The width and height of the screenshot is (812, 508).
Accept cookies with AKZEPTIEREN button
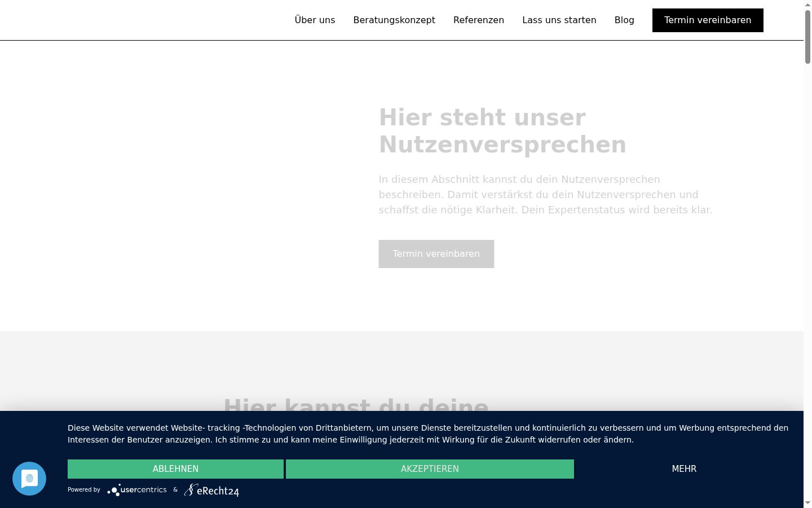click(430, 469)
